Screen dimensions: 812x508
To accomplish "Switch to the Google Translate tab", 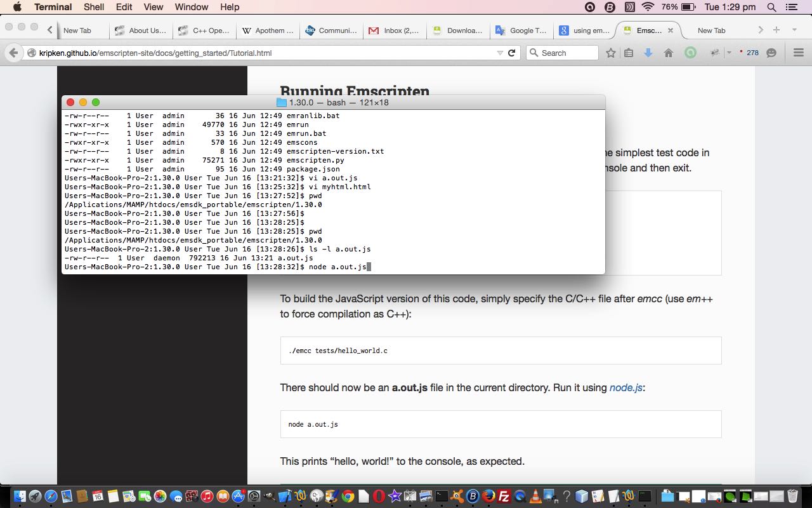I will (x=521, y=30).
